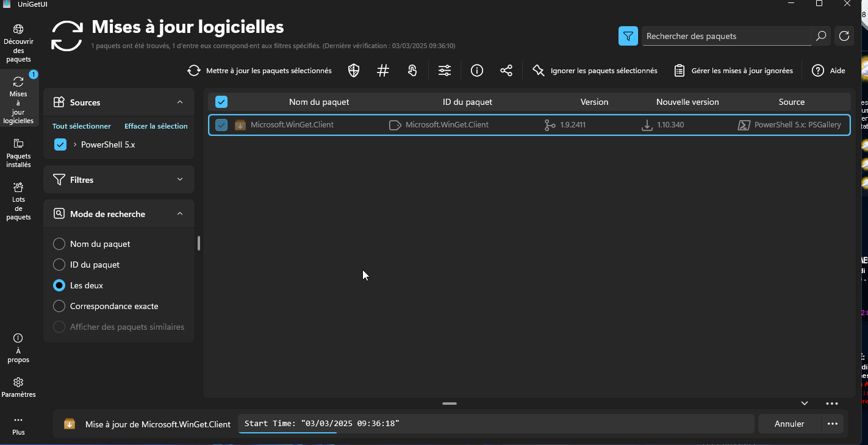This screenshot has height=445, width=868.
Task: Open the À propos page
Action: pos(18,348)
